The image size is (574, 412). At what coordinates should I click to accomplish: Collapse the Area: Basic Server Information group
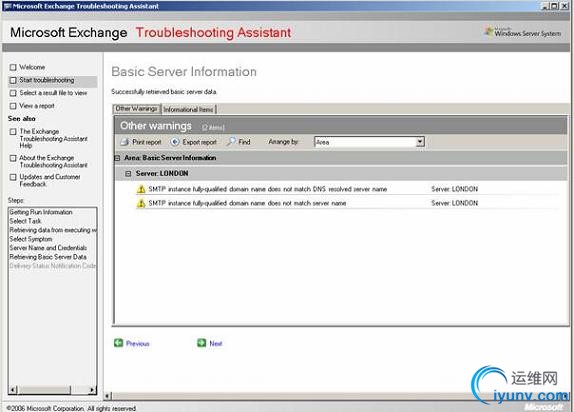pos(117,158)
